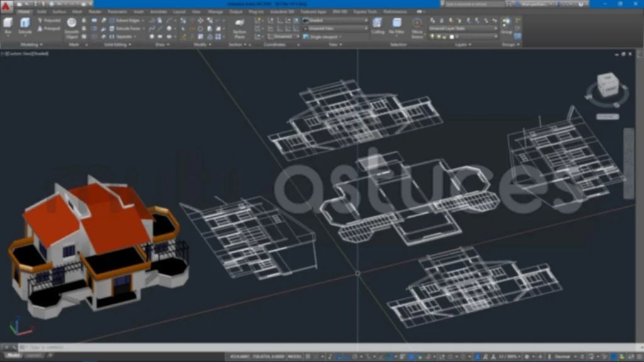Click the ViewCube in the viewport
Screen dimensions: 644x362
(608, 85)
